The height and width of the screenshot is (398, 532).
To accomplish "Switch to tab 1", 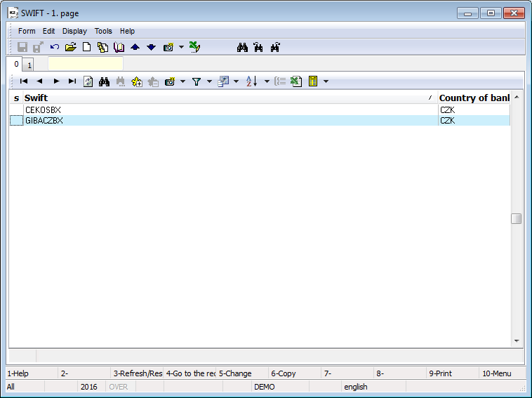I will [29, 65].
